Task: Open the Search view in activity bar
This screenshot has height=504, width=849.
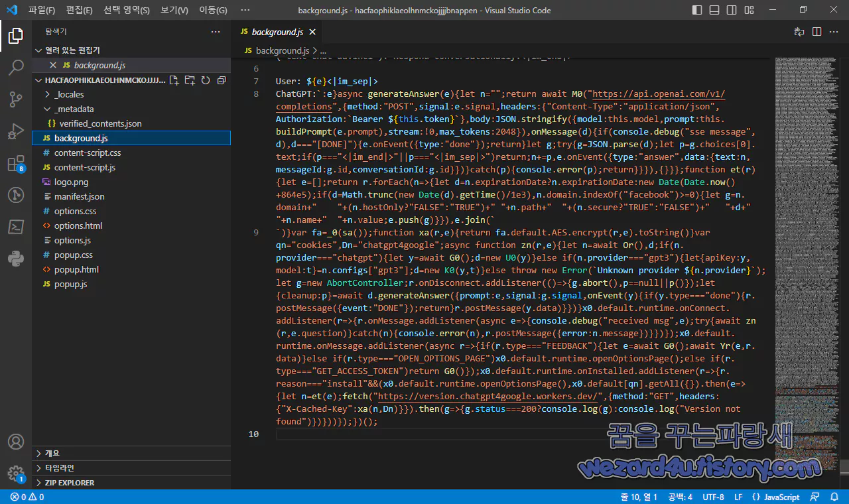Action: click(16, 67)
